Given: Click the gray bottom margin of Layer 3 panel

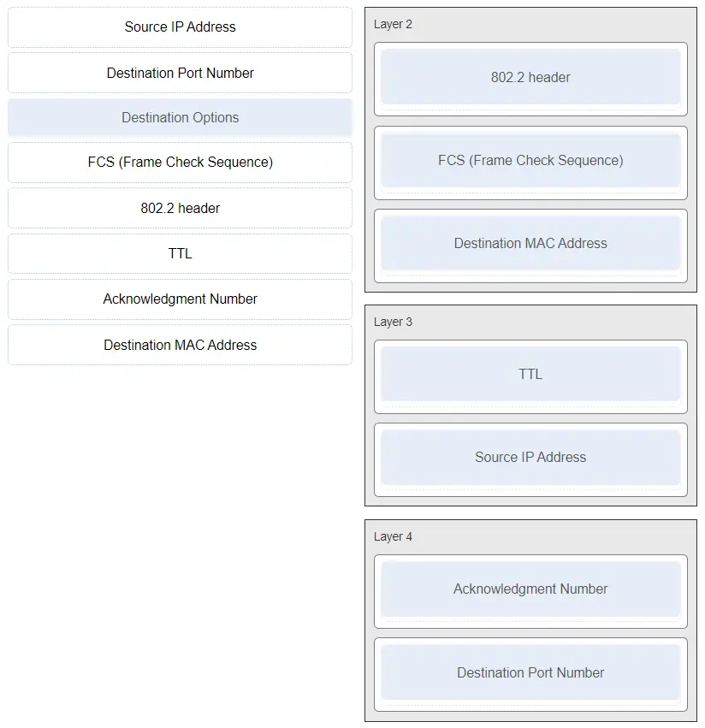Looking at the screenshot, I should [530, 501].
